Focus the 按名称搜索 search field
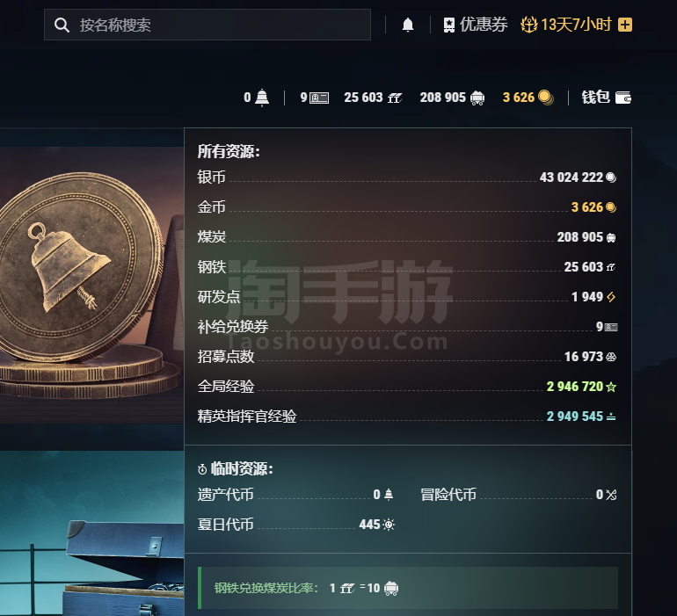Image resolution: width=677 pixels, height=616 pixels. pyautogui.click(x=207, y=25)
